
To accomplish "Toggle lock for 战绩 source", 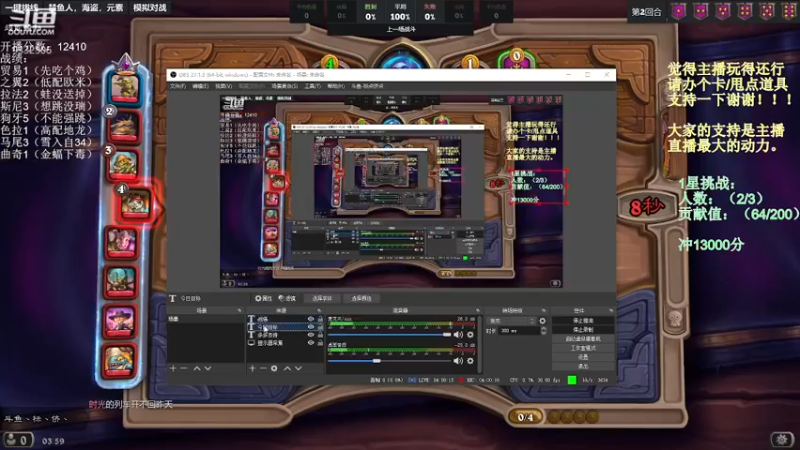I will pos(320,319).
